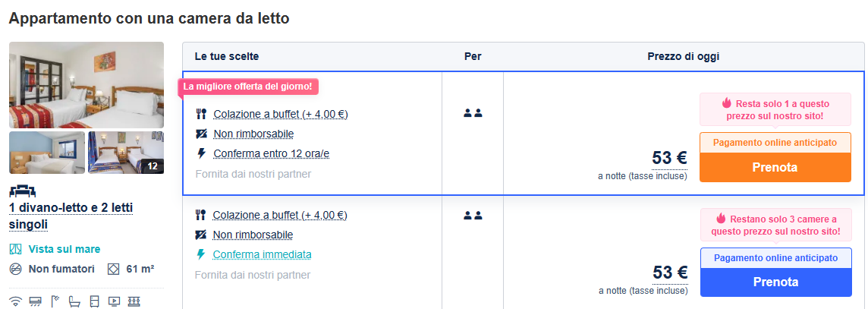
Task: Click the sea view window icon
Action: (17, 249)
